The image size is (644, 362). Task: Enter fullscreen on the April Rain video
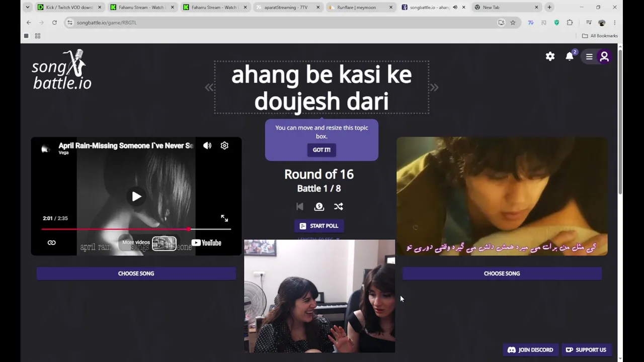click(x=224, y=218)
